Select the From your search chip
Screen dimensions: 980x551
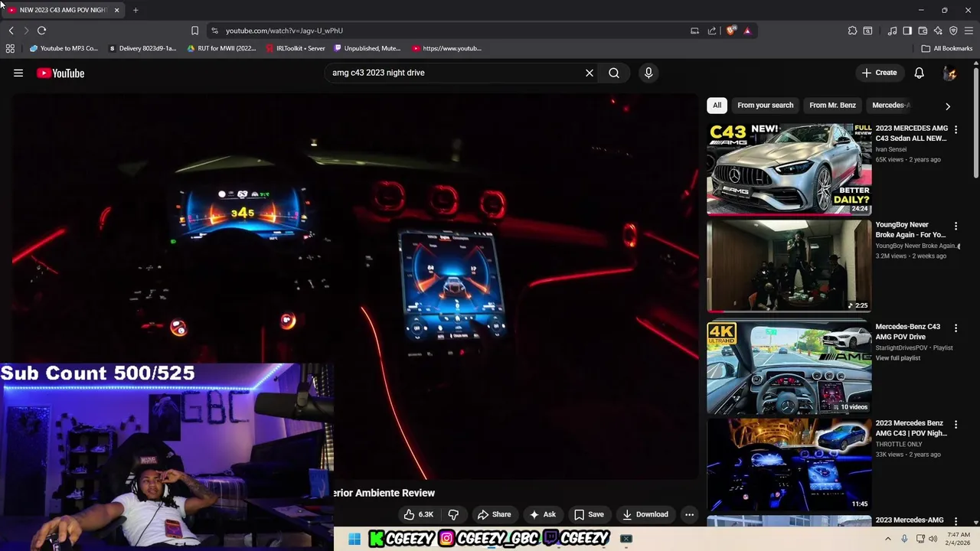click(x=765, y=105)
